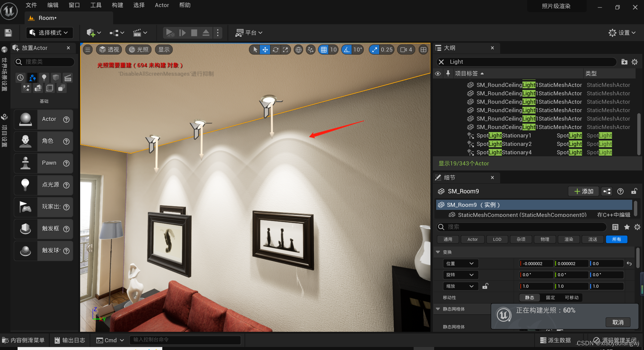Open the 平台 dropdown

[249, 33]
